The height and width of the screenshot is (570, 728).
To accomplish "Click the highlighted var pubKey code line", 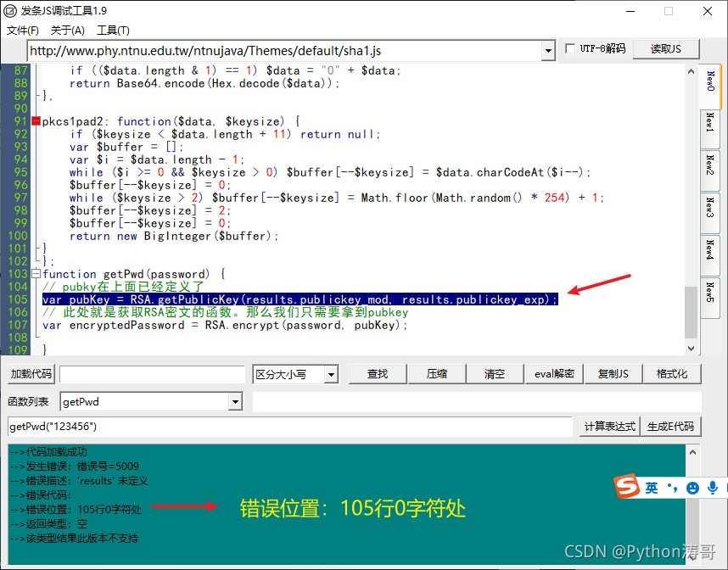I will (x=300, y=299).
